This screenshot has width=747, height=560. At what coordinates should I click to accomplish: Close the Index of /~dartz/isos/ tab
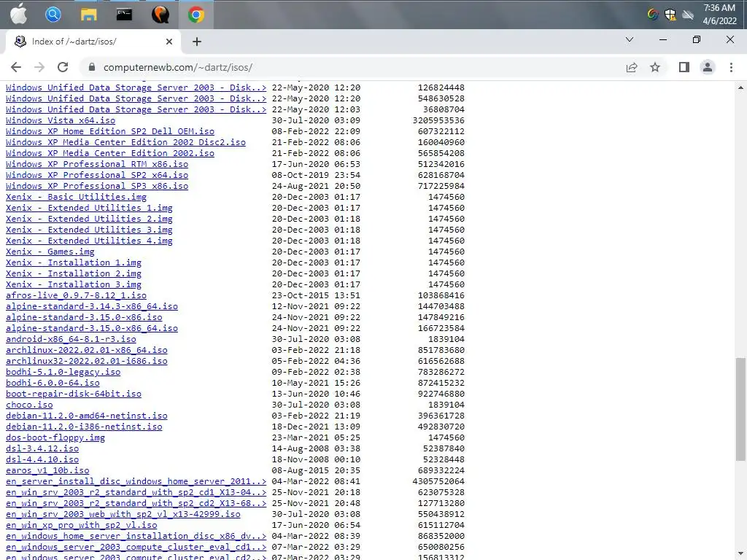pos(169,42)
